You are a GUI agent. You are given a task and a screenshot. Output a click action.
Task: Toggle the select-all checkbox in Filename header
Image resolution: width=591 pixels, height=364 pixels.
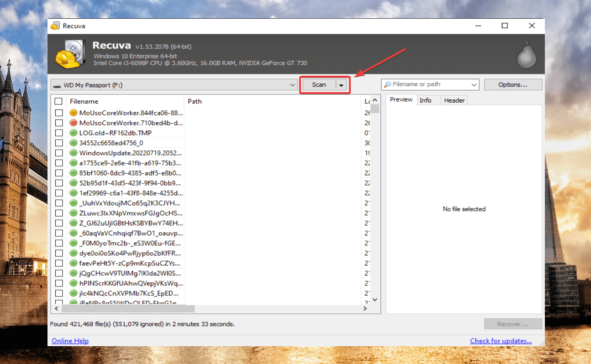coord(58,101)
